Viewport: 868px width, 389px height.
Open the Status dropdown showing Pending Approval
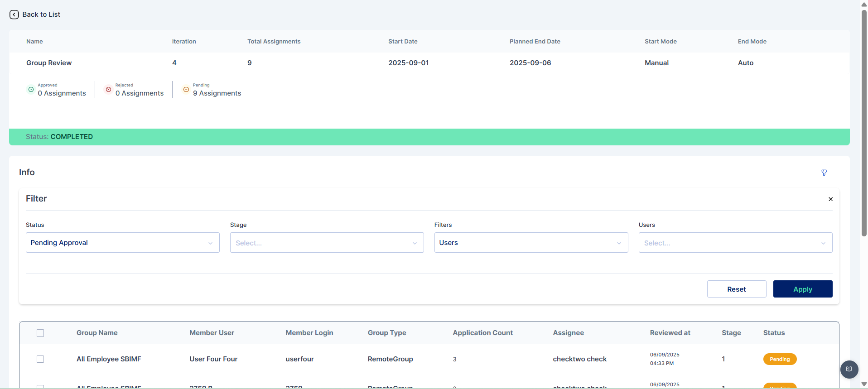pyautogui.click(x=123, y=243)
